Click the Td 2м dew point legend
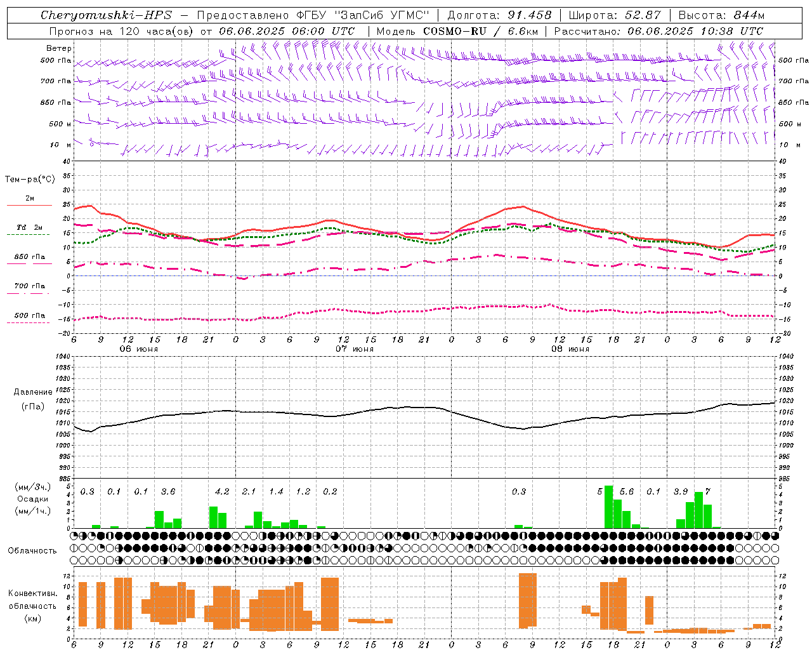Viewport: 812px width, 650px height. [x=30, y=227]
